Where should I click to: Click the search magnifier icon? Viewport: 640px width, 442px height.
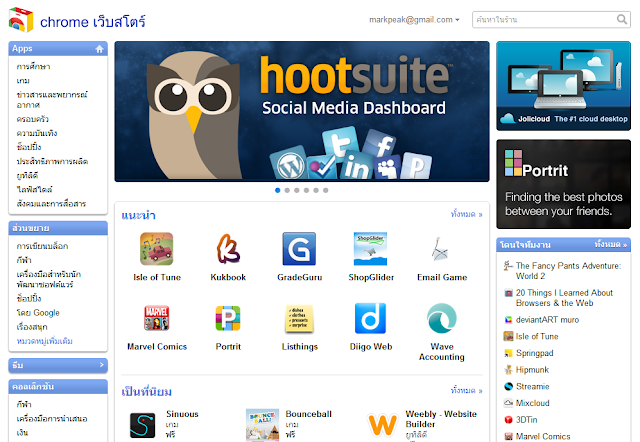pos(622,19)
